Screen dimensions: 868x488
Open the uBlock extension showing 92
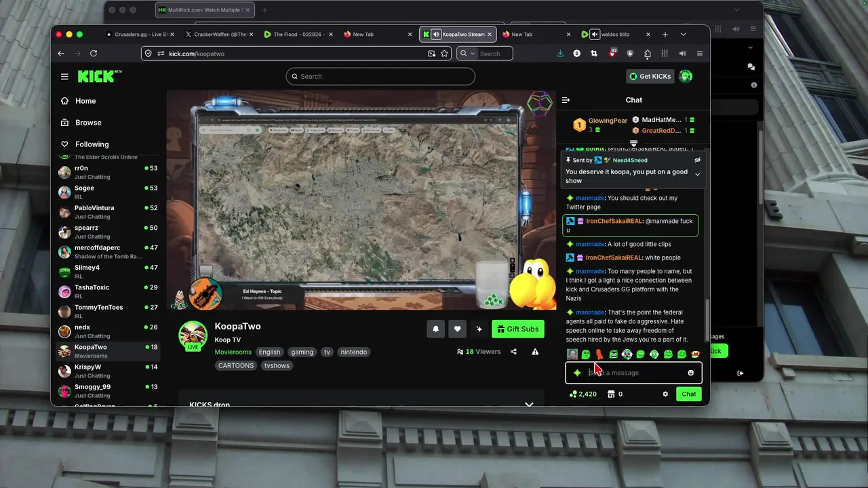tap(612, 53)
